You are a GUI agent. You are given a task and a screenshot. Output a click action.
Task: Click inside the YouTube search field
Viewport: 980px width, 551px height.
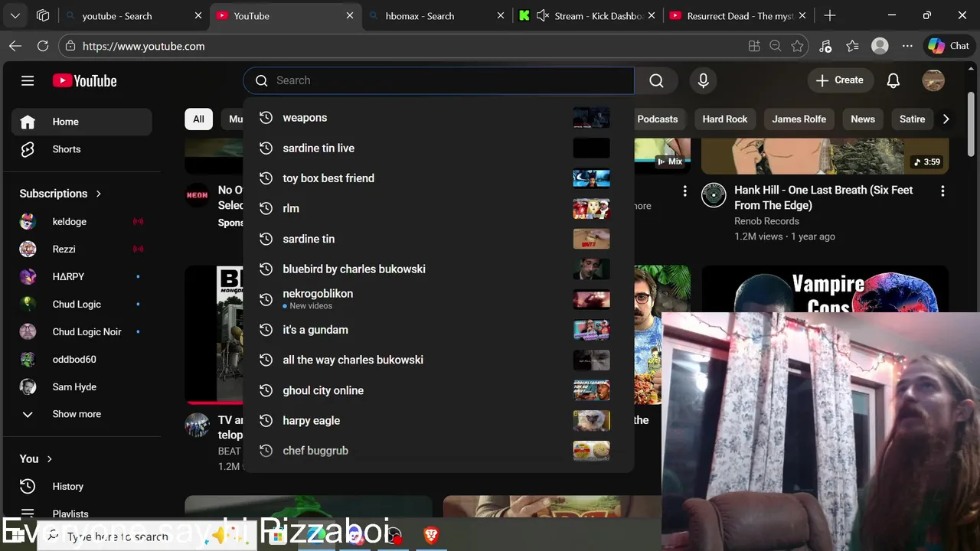(x=439, y=80)
